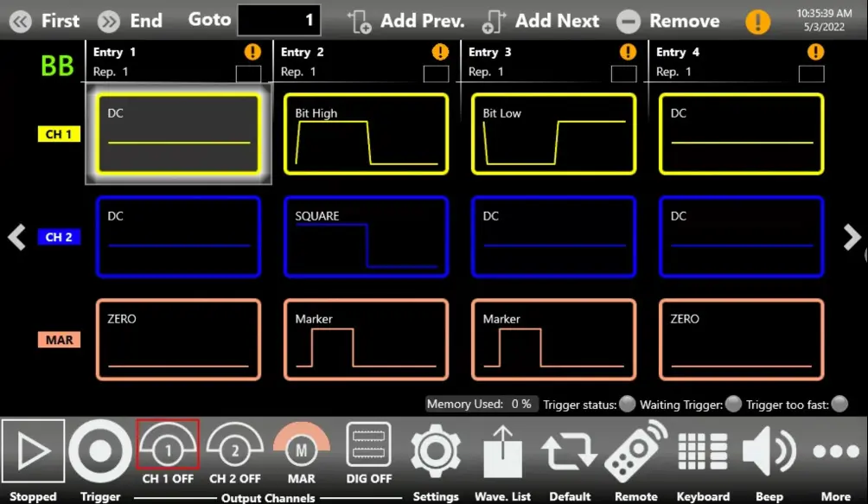Toggle DIG OFF digital output
This screenshot has height=504, width=868.
[368, 452]
